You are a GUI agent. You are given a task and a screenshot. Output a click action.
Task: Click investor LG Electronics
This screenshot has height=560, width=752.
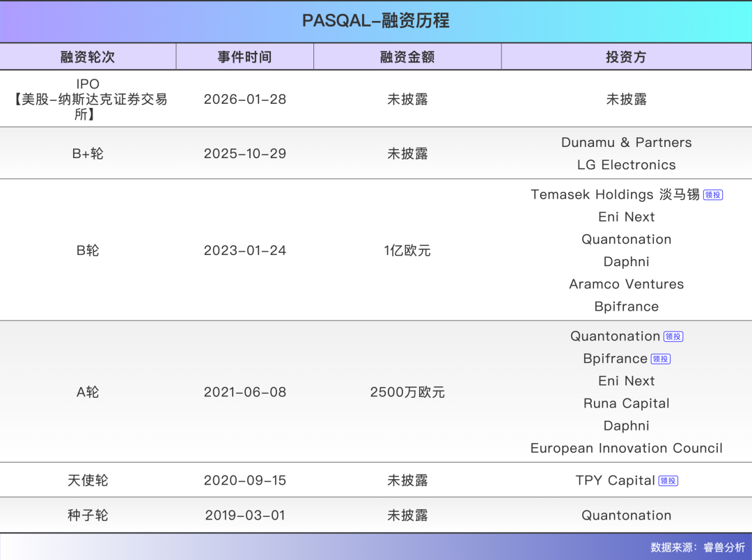click(627, 164)
